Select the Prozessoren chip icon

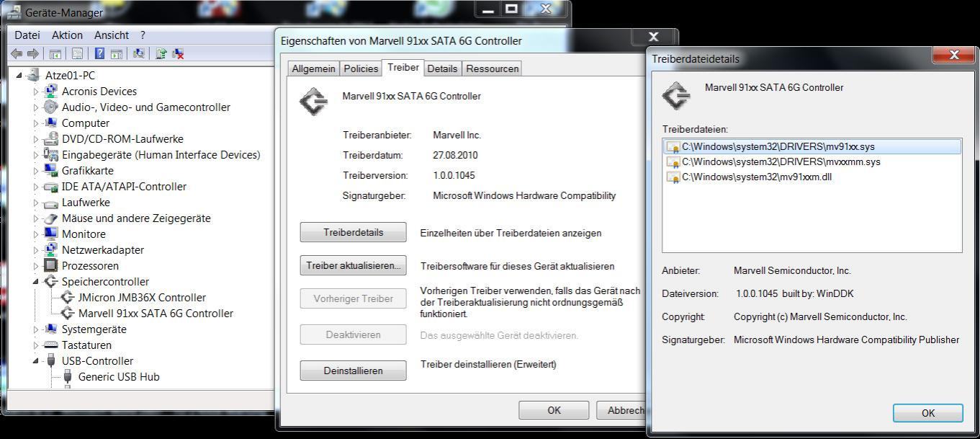50,265
